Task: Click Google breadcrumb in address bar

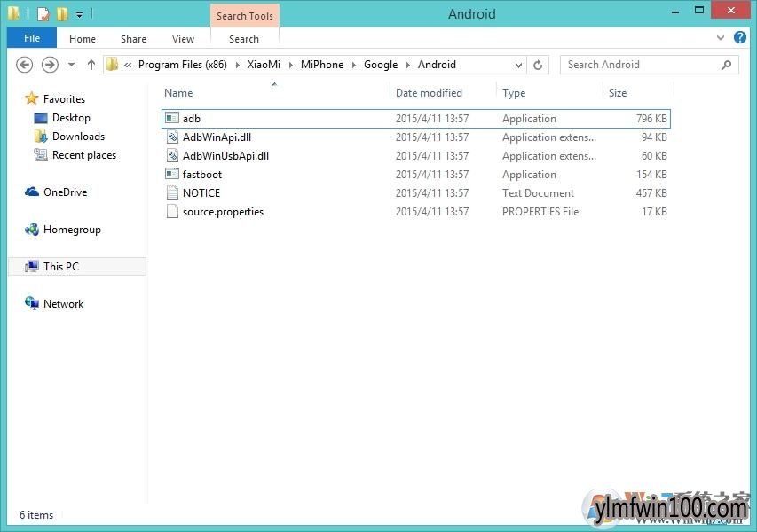Action: (x=381, y=65)
